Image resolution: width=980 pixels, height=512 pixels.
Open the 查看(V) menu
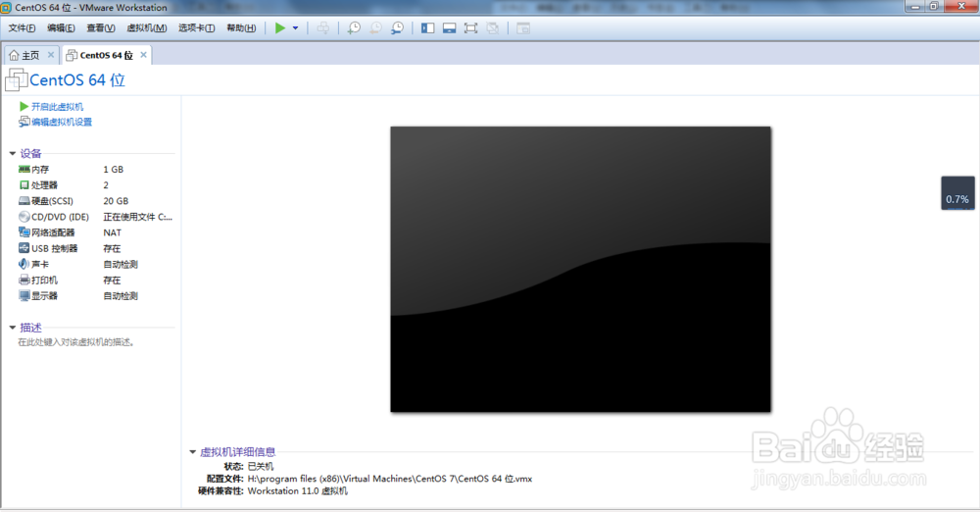click(101, 28)
